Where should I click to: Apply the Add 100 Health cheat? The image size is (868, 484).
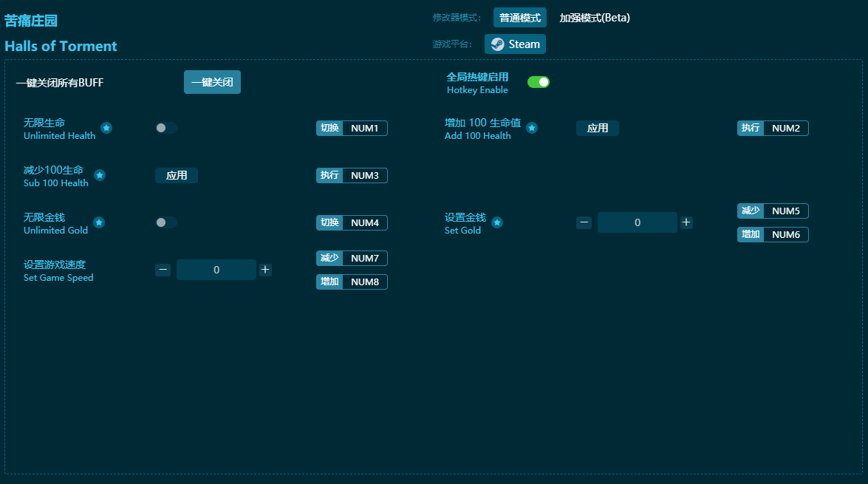[x=597, y=128]
